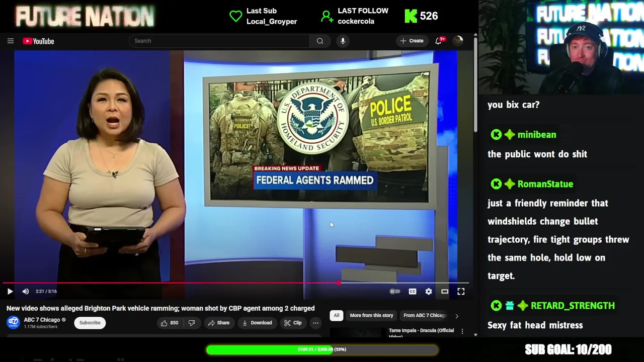Dislike the video
The width and height of the screenshot is (644, 362).
[x=192, y=323]
